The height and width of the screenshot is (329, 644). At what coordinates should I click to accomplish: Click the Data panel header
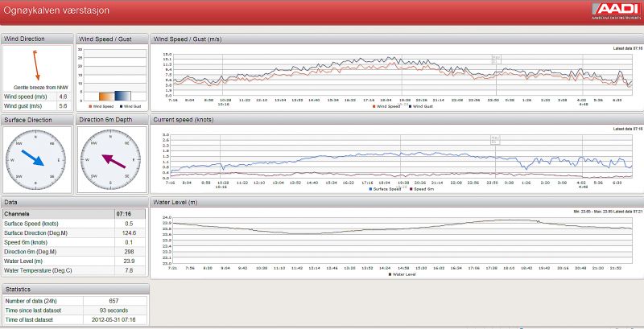pyautogui.click(x=74, y=202)
